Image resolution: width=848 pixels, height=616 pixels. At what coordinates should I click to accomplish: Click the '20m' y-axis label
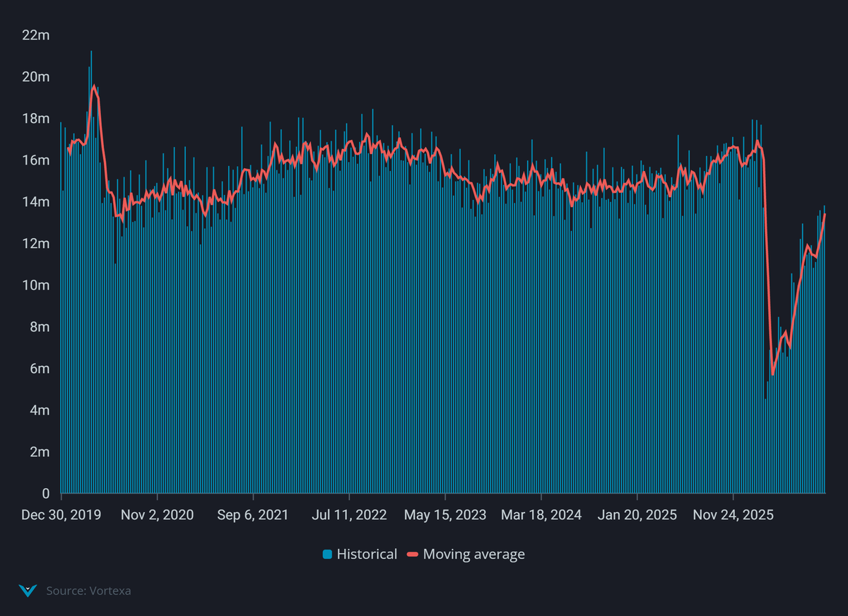tap(36, 77)
